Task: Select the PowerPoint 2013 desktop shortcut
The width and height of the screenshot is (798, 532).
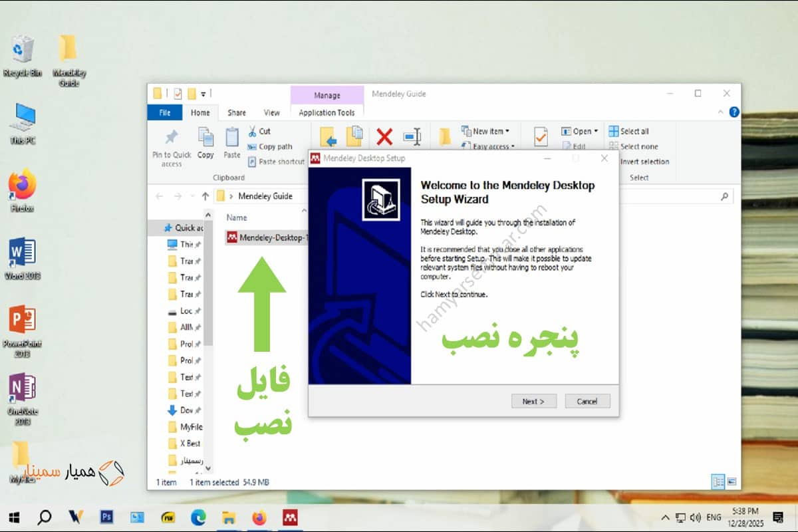Action: (x=23, y=331)
